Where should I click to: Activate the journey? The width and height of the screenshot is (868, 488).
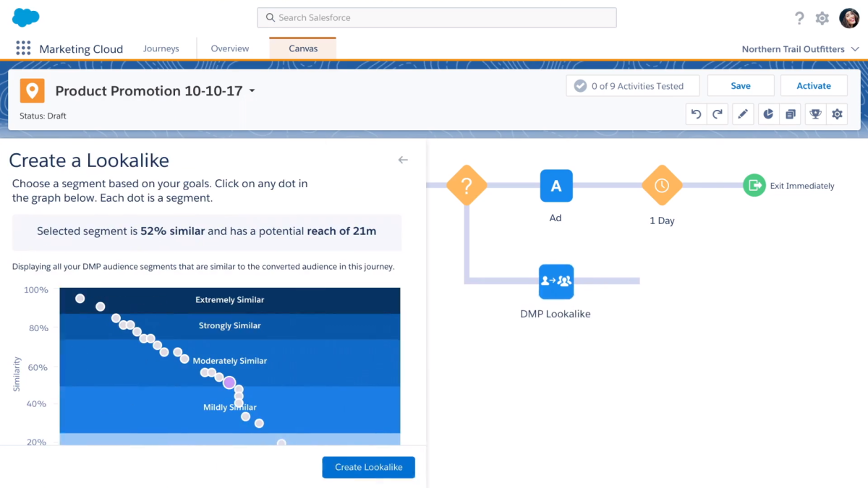tap(814, 85)
